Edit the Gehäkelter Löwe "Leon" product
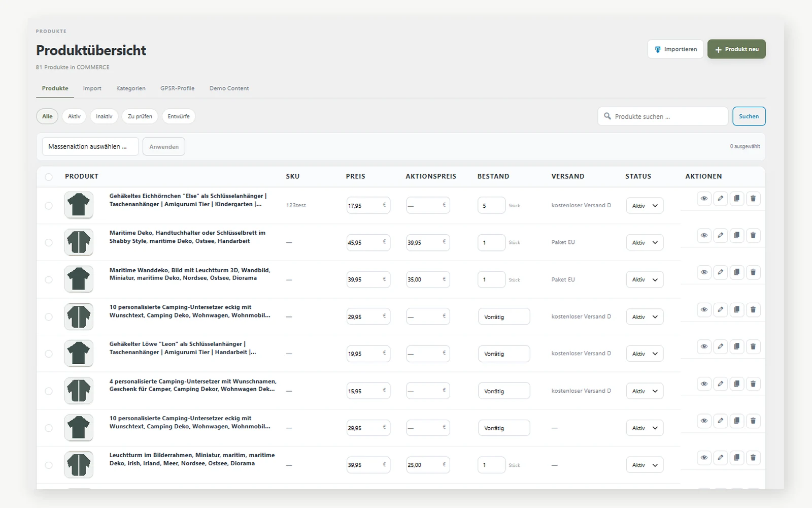The image size is (812, 508). point(720,346)
